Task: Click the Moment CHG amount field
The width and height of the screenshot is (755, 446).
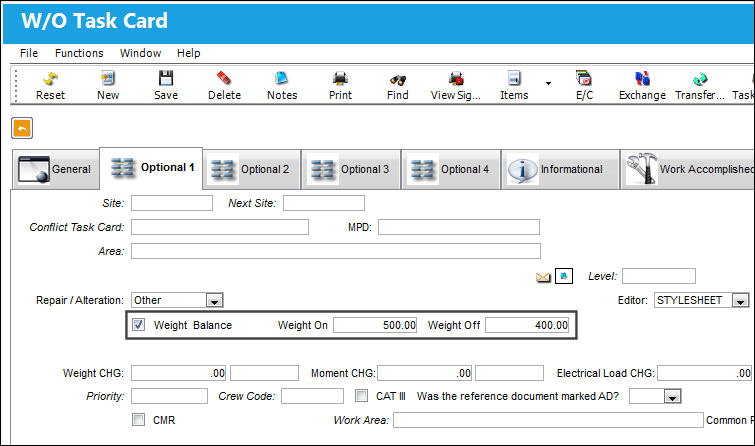Action: tap(425, 373)
